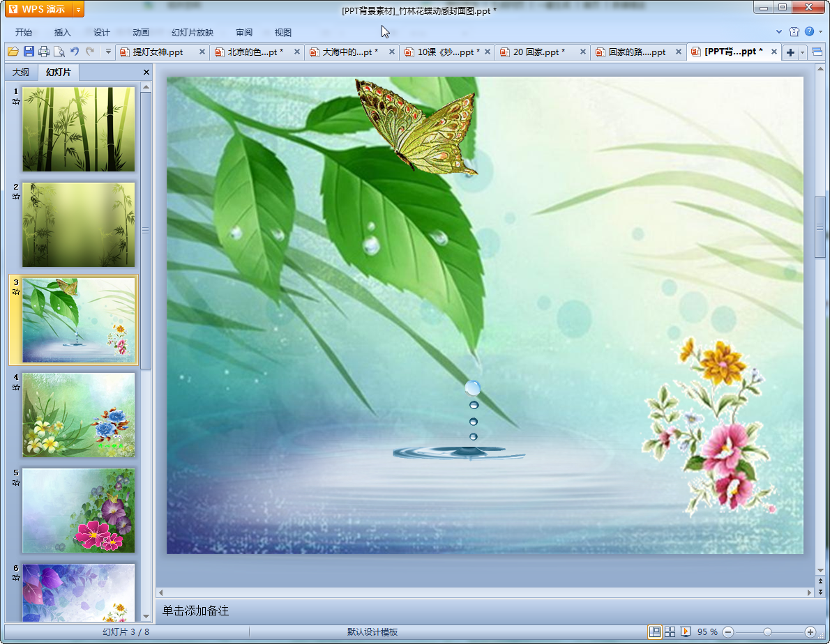The image size is (830, 644).
Task: Switch to 大纲 outline pane tab
Action: tap(21, 72)
